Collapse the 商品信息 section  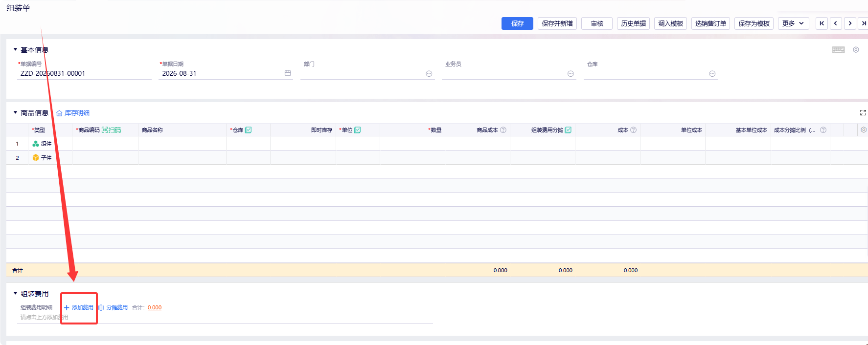[15, 112]
